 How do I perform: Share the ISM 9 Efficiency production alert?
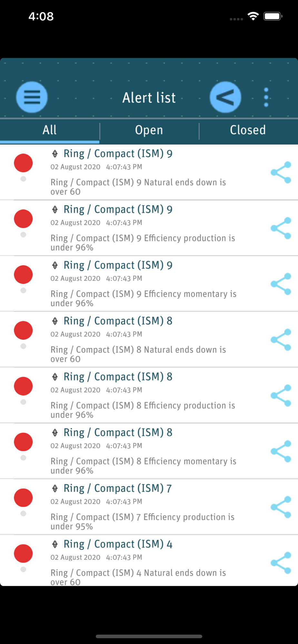281,228
